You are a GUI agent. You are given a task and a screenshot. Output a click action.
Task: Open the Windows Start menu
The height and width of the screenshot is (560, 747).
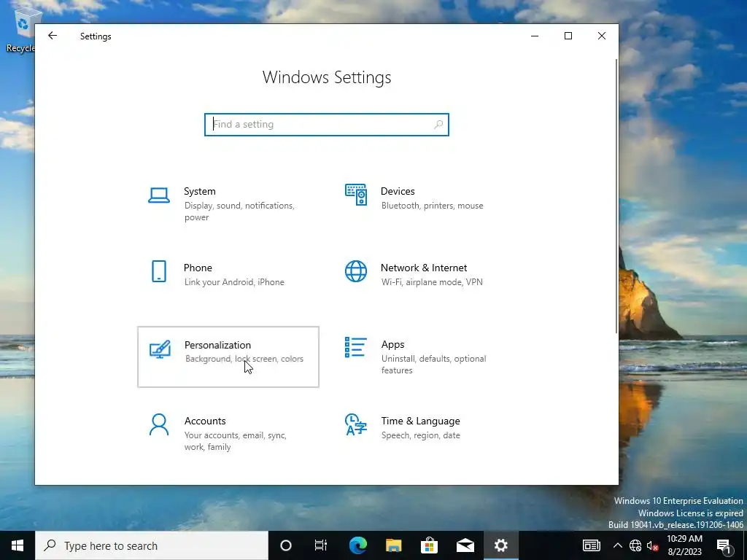(x=18, y=545)
